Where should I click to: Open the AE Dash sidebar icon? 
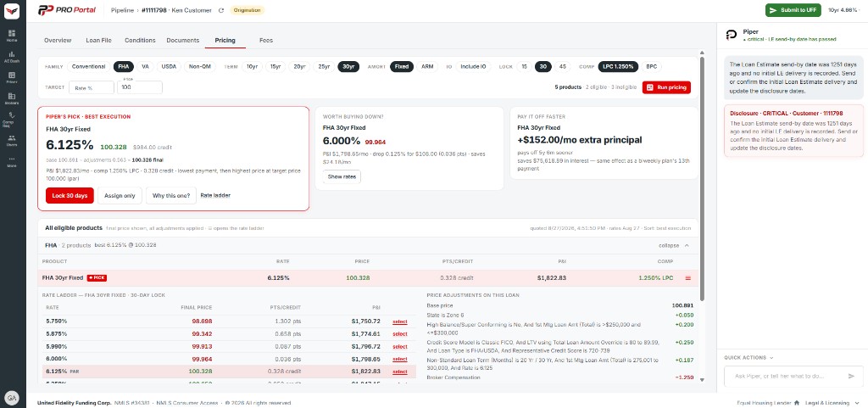[x=12, y=57]
